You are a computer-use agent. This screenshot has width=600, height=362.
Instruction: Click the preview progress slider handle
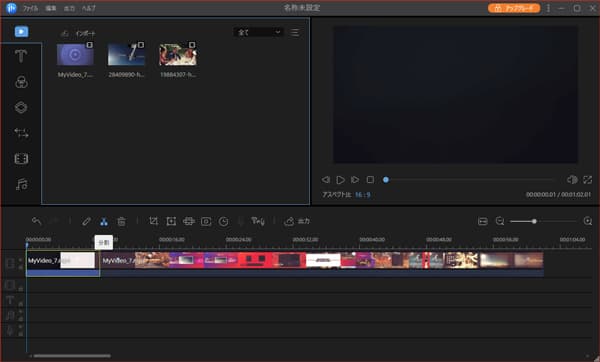pyautogui.click(x=386, y=179)
